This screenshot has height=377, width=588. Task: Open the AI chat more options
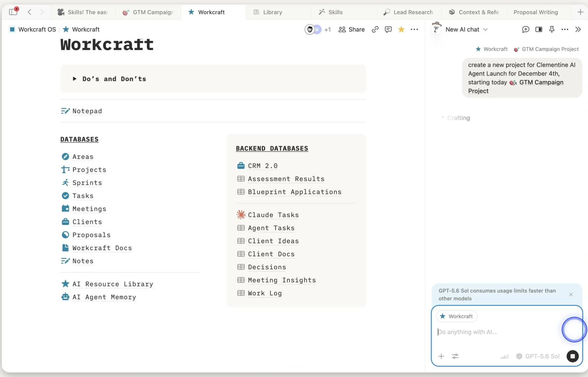click(565, 29)
